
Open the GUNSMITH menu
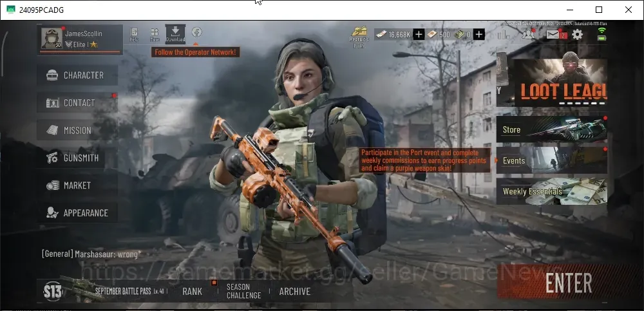[77, 158]
